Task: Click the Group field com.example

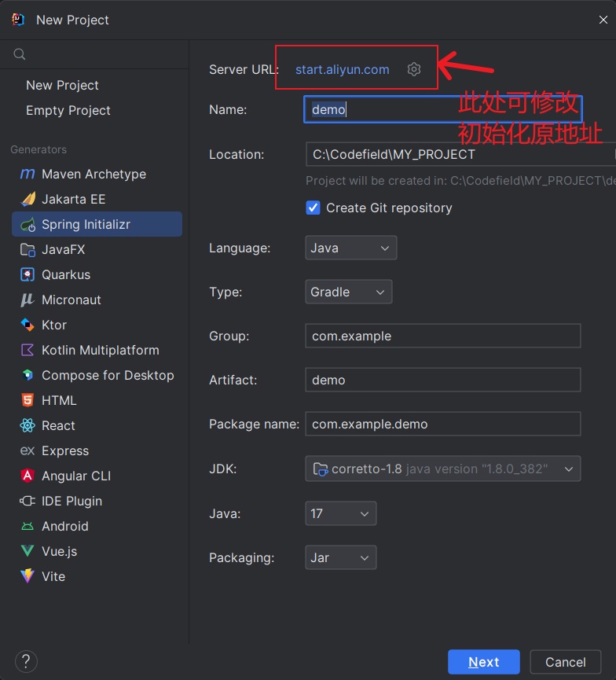Action: 443,336
